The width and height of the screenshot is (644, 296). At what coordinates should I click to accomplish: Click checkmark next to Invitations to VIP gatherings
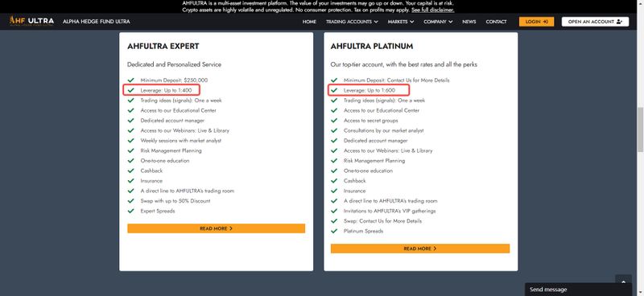coord(334,211)
